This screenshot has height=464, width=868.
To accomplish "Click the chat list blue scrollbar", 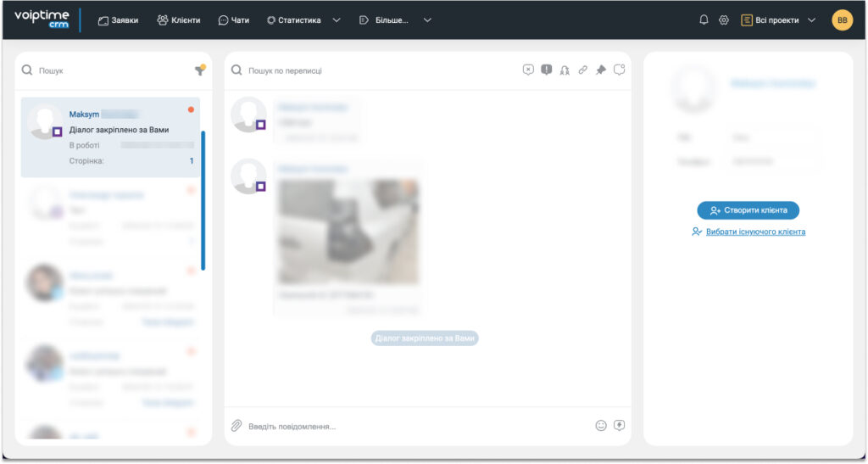I will (203, 200).
